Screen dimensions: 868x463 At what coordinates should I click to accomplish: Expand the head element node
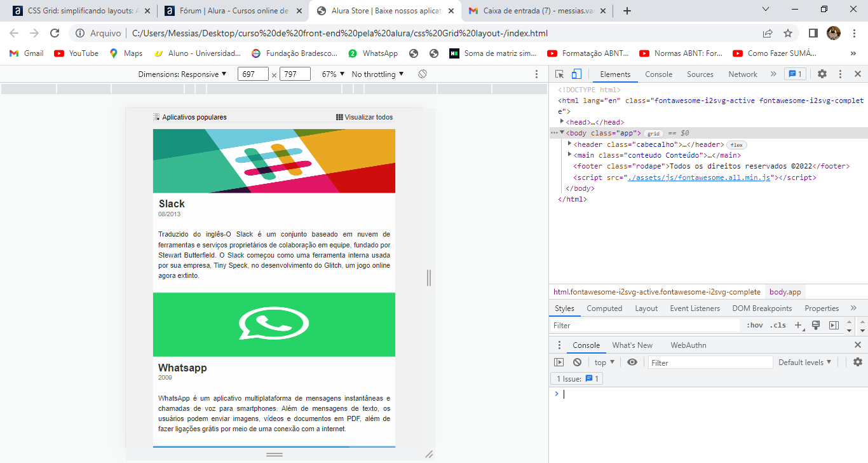562,121
